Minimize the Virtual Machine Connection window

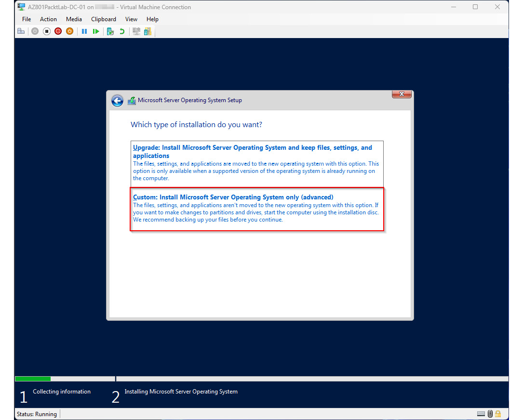pos(454,7)
